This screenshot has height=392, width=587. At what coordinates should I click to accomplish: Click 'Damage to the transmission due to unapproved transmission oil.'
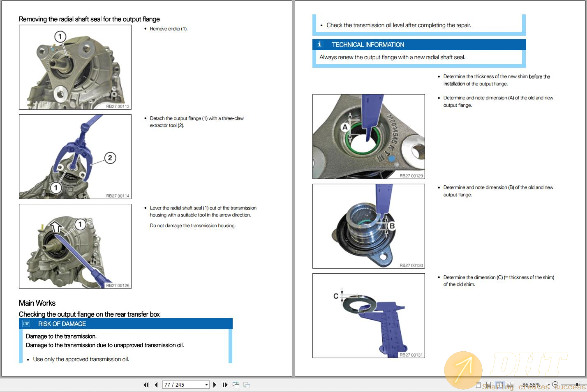point(105,345)
